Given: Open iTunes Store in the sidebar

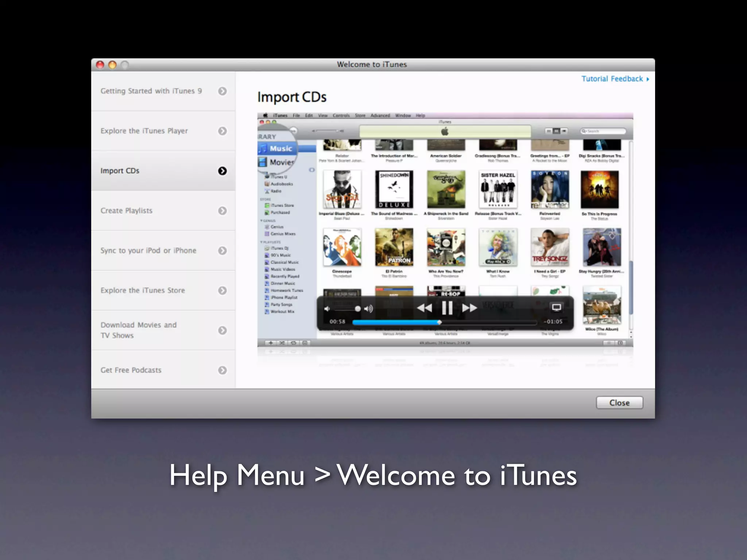Looking at the screenshot, I should 279,206.
